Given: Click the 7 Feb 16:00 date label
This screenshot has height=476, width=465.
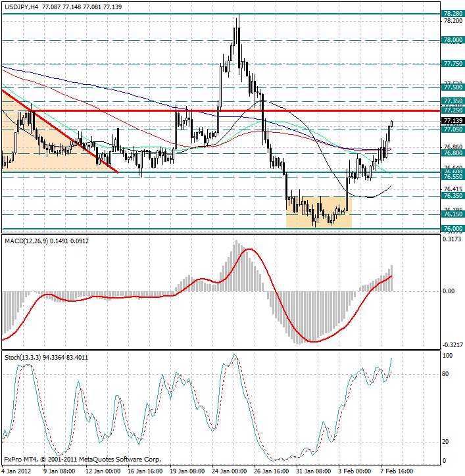Looking at the screenshot, I should 396,471.
